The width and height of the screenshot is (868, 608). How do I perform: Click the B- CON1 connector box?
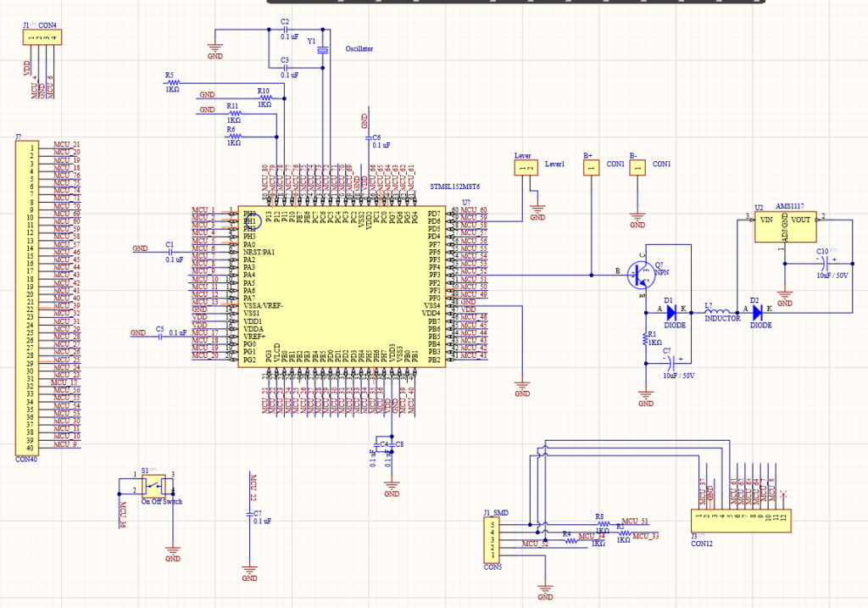pos(637,168)
